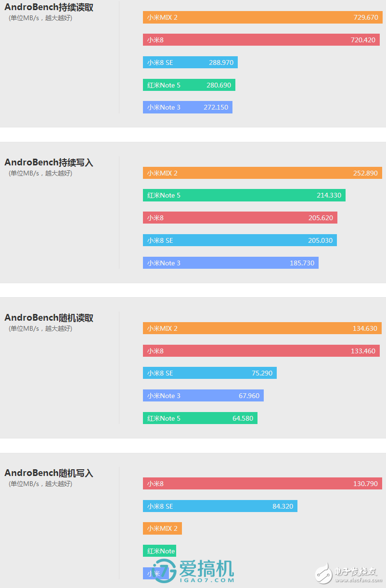This screenshot has height=588, width=386.
Task: Click the 小米MIX 2 bar showing 252.890
Action: coord(262,173)
